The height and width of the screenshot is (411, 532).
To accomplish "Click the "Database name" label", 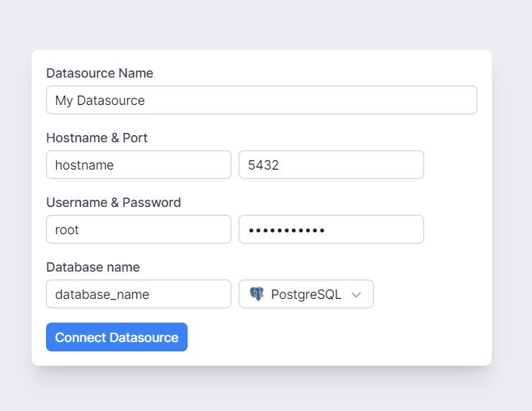I will pyautogui.click(x=93, y=267).
